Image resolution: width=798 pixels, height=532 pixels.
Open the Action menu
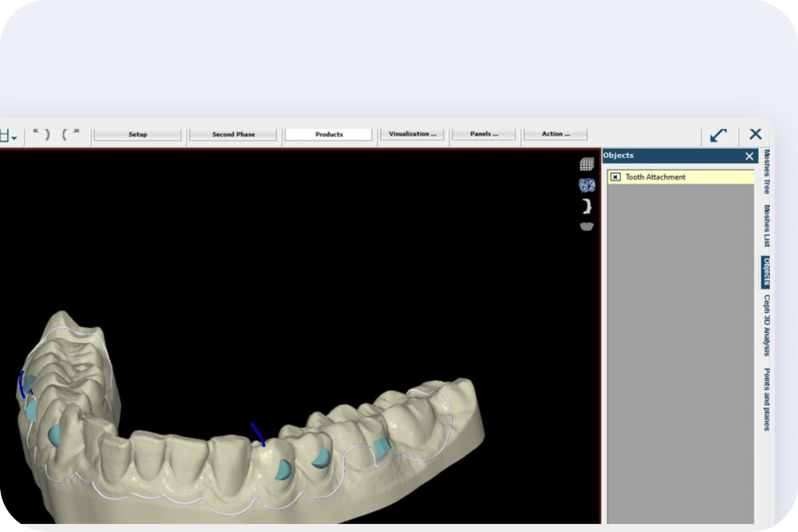[x=555, y=134]
